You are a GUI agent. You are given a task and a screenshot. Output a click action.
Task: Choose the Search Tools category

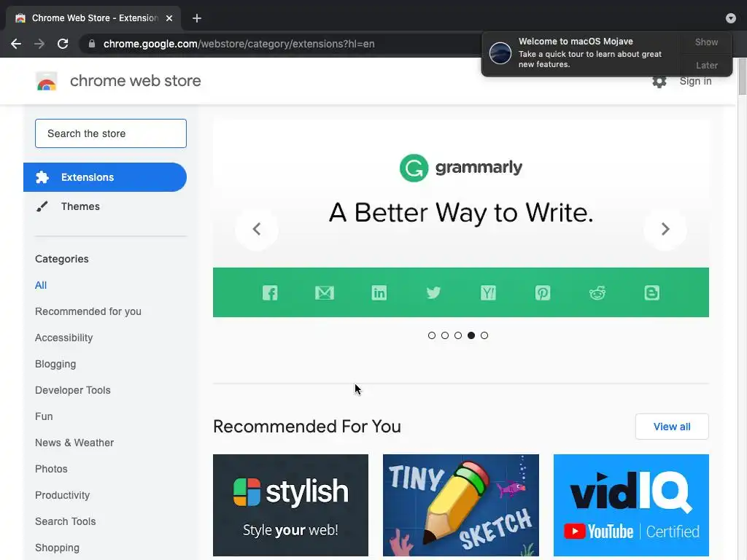click(65, 521)
